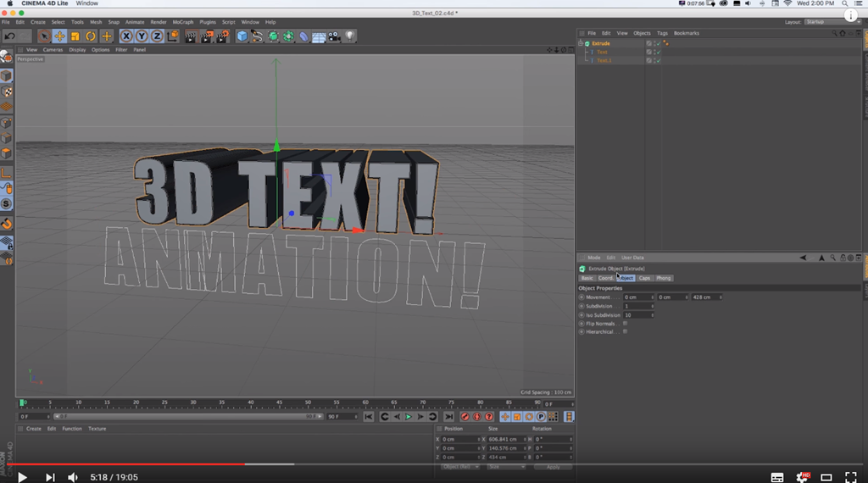Screen dimensions: 868x483
Task: Play the animation forwards
Action: point(409,417)
